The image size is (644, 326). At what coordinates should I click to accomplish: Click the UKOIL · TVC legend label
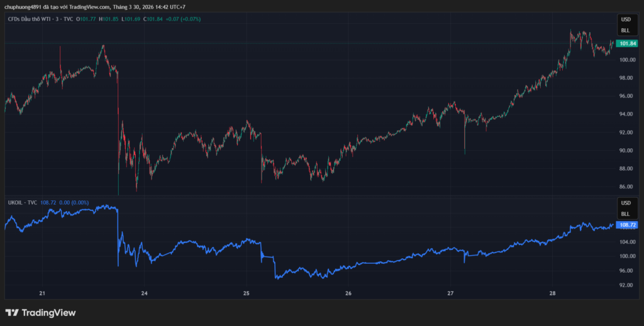22,202
